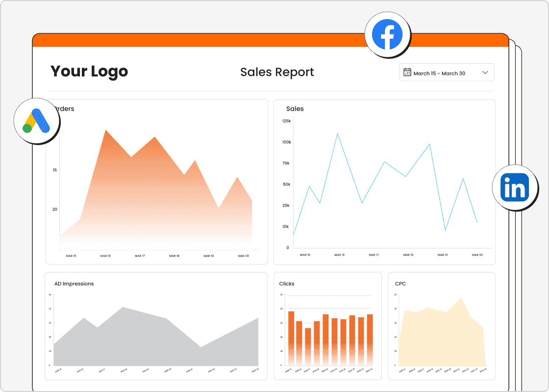Click the chevron beside the date range
549x392 pixels.
485,72
